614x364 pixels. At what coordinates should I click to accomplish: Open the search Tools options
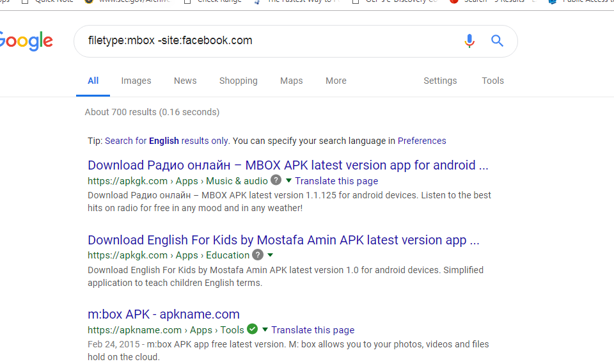[492, 81]
